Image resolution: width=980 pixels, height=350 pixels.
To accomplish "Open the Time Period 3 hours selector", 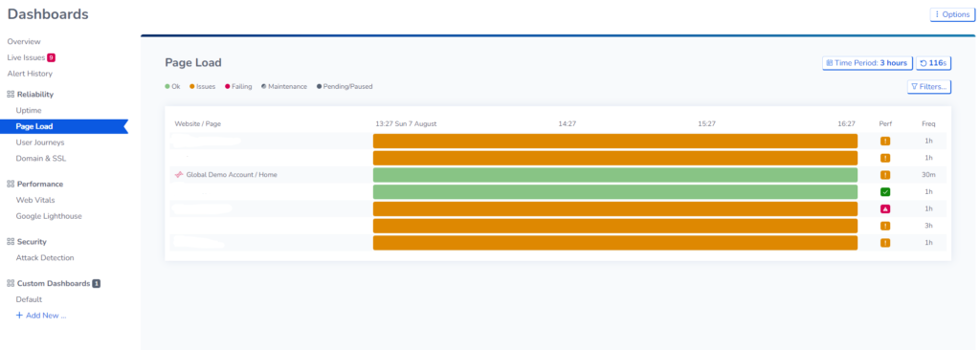I will click(x=867, y=63).
